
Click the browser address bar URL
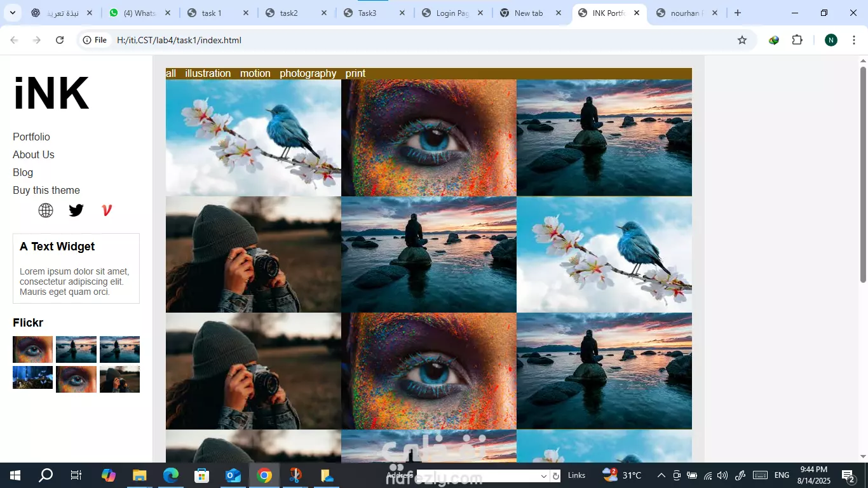[x=179, y=40]
